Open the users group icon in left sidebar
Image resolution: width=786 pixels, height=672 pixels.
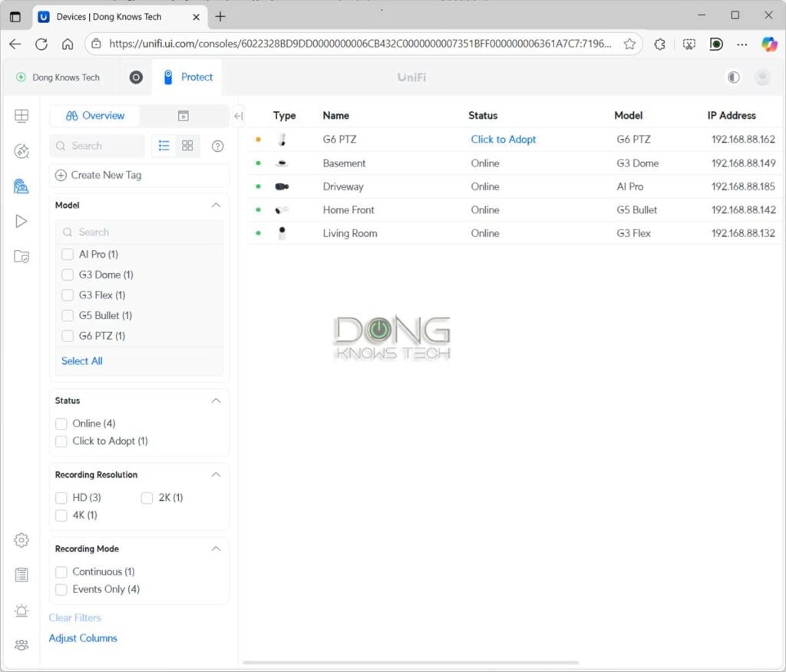click(21, 645)
